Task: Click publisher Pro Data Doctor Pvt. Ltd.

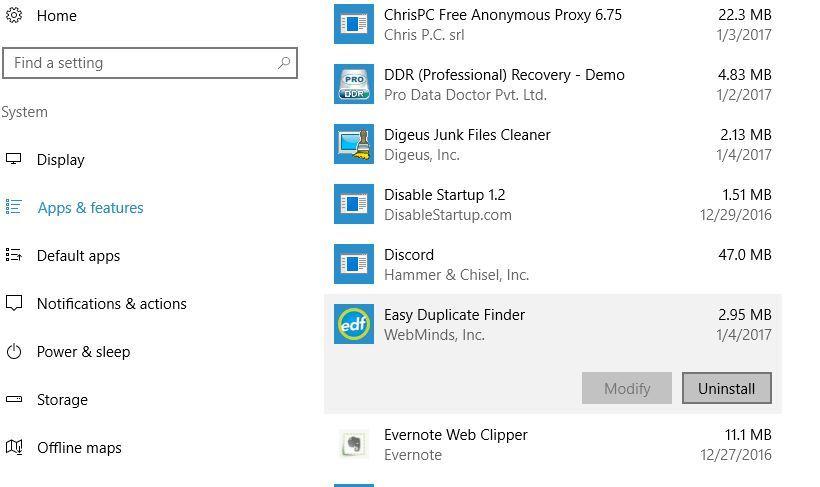Action: [x=465, y=95]
